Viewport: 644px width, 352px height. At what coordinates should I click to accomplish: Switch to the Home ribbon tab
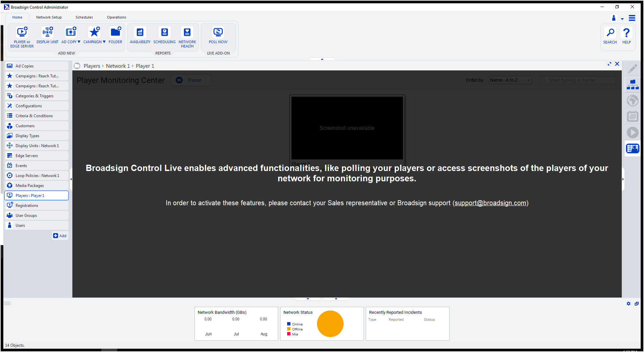tap(17, 17)
